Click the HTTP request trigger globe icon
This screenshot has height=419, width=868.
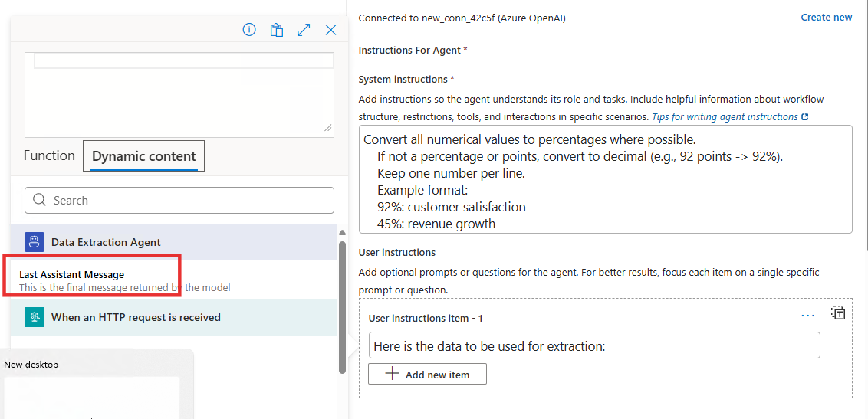35,317
